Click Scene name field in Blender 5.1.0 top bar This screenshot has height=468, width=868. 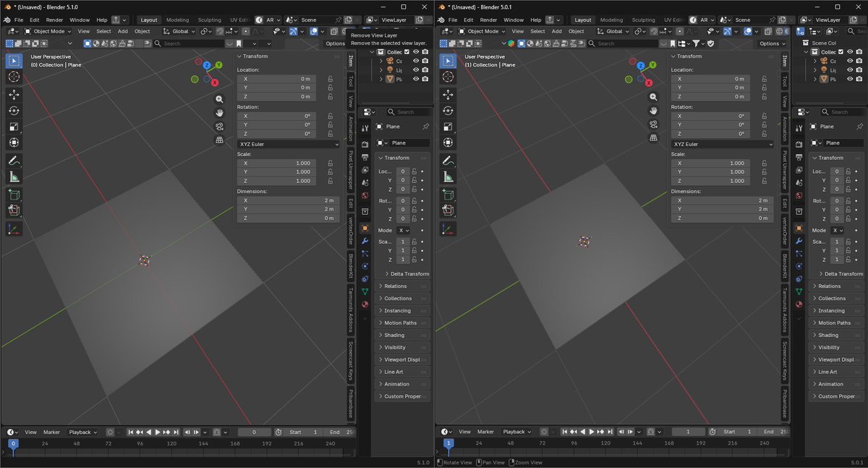317,20
